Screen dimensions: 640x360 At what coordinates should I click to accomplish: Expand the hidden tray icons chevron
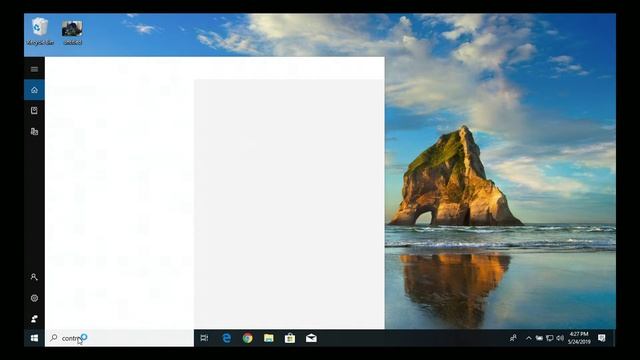click(529, 338)
